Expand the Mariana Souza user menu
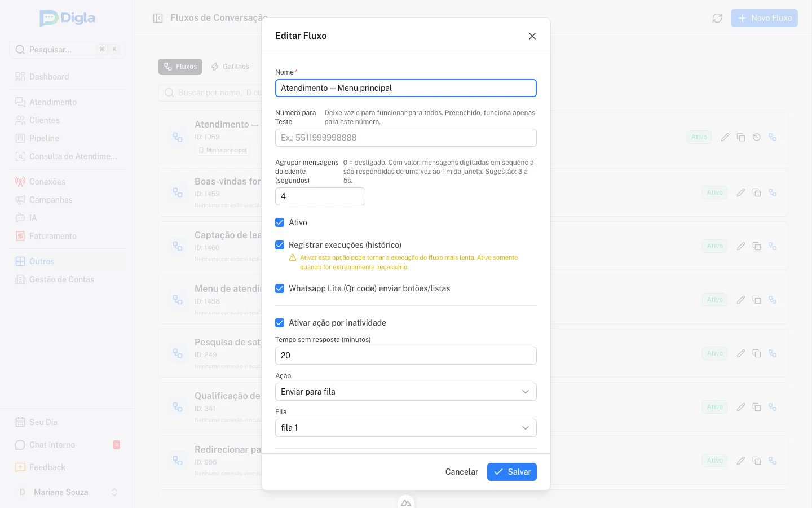This screenshot has height=508, width=812. click(68, 492)
